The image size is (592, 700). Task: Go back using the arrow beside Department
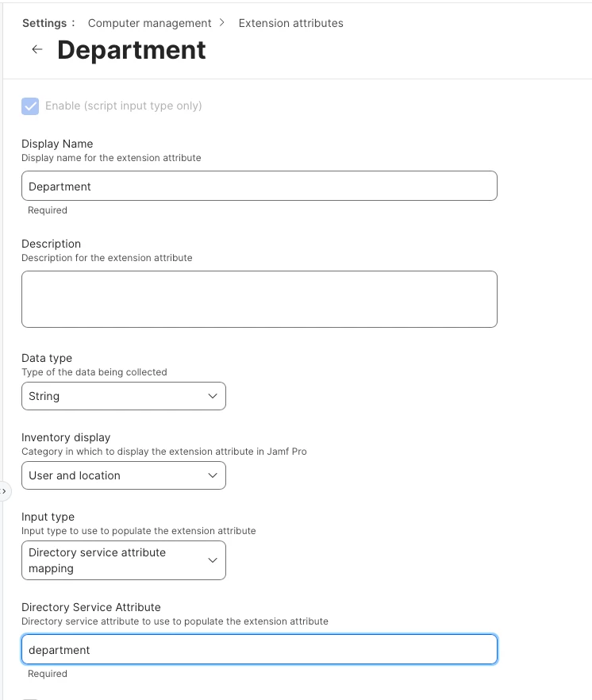(37, 49)
